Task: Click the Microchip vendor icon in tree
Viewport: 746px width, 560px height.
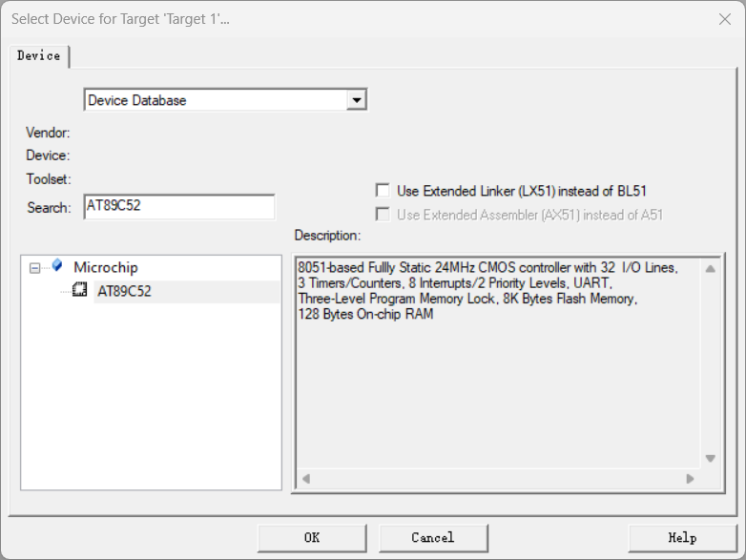Action: 58,266
